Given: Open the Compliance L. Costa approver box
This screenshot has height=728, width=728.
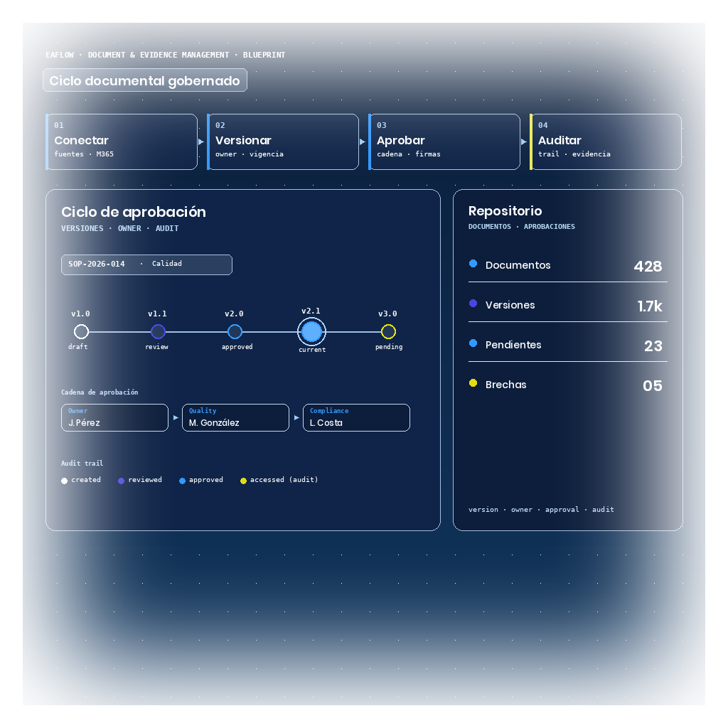Looking at the screenshot, I should 357,417.
